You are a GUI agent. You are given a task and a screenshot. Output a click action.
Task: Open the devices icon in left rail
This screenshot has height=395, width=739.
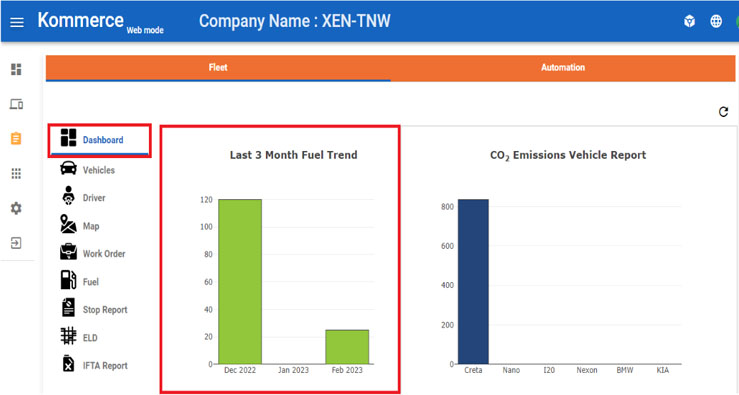(x=16, y=104)
